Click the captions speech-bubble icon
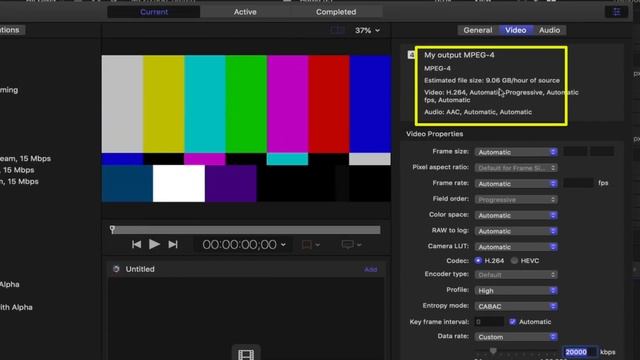Viewport: 640px width, 360px height. click(347, 244)
